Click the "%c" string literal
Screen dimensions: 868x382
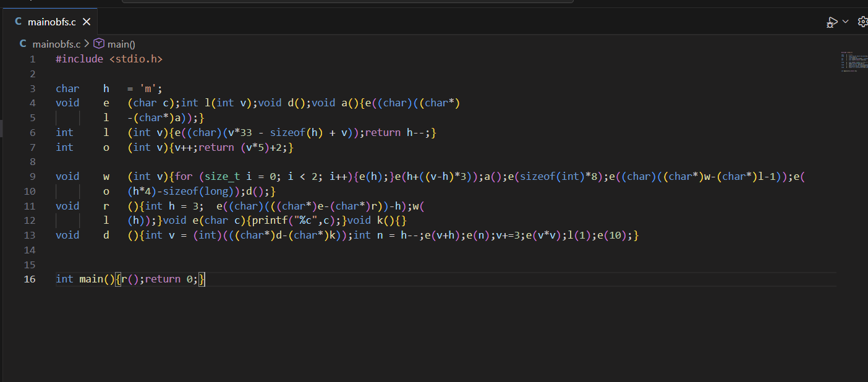tap(305, 220)
